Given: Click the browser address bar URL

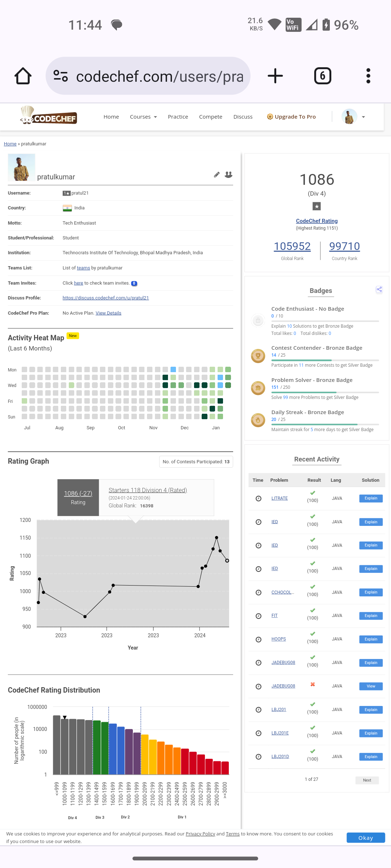Looking at the screenshot, I should [160, 76].
